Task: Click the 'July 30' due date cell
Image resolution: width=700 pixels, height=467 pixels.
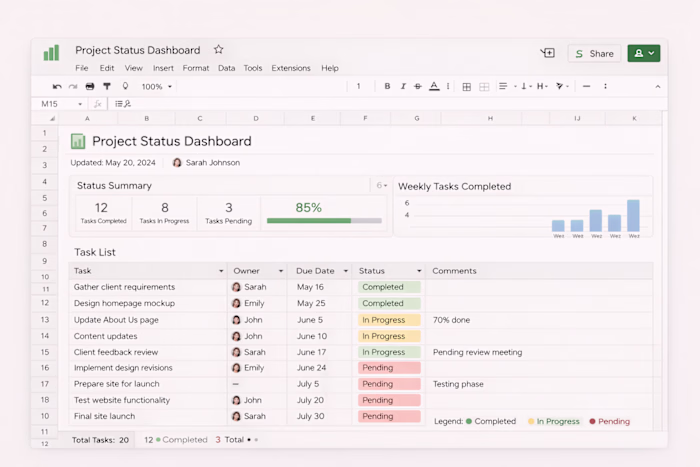Action: [x=319, y=416]
